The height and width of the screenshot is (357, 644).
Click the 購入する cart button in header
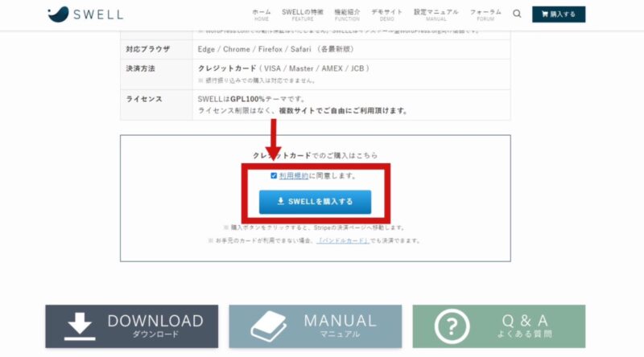click(x=559, y=14)
